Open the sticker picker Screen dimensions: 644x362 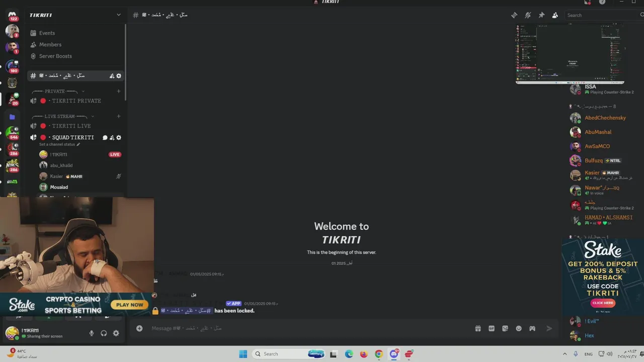pos(505,328)
